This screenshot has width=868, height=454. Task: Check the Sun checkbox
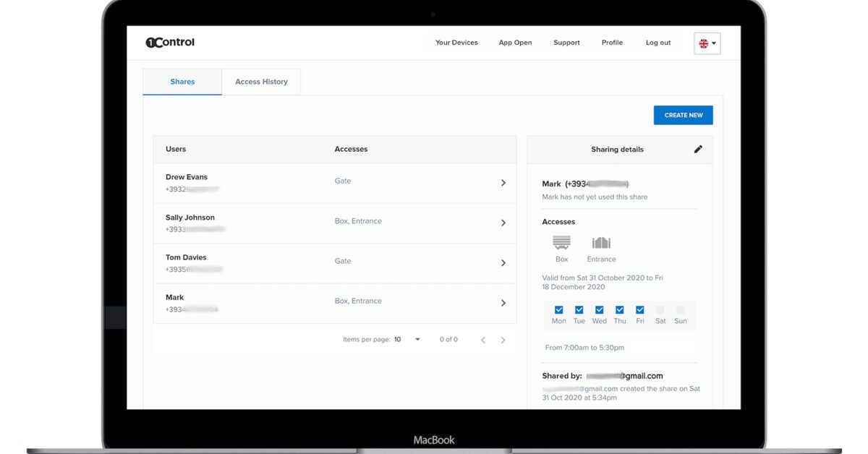[x=680, y=310]
